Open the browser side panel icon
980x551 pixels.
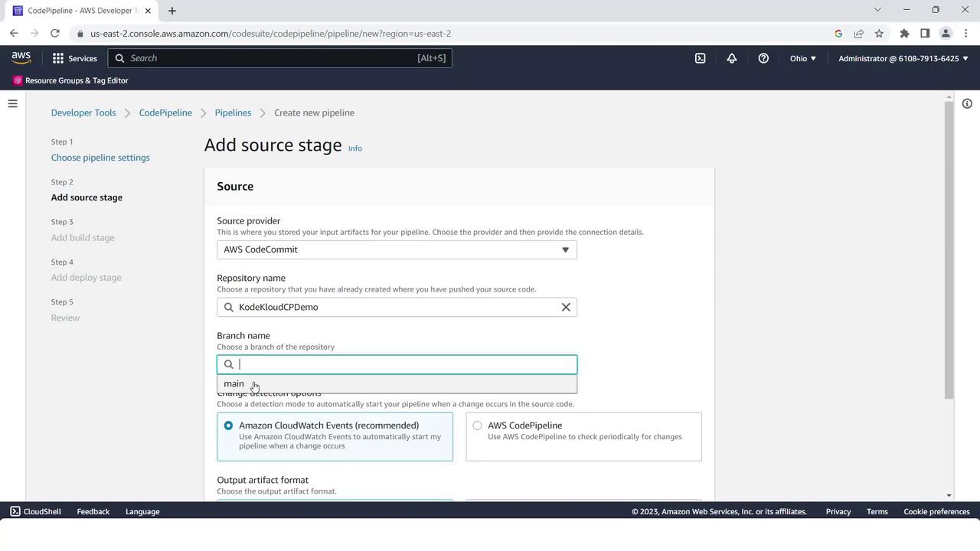tap(925, 34)
